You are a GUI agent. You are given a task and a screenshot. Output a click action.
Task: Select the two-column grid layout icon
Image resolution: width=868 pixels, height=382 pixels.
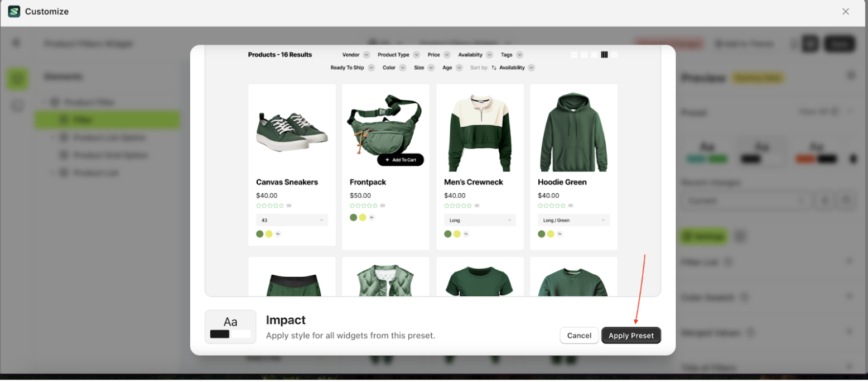[x=584, y=55]
